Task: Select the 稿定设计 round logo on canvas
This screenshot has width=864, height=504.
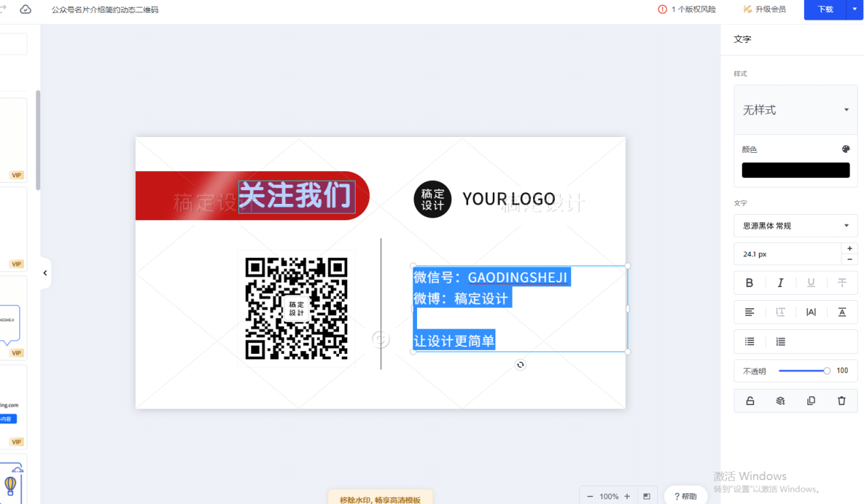Action: (x=432, y=199)
